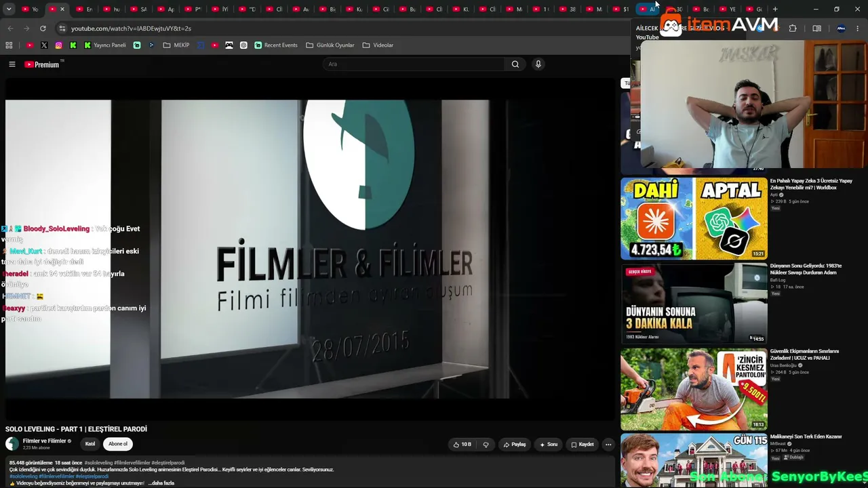868x488 pixels.
Task: Open 'Malikaneyi Son Terk Eden Kazanır' title
Action: coord(806,437)
